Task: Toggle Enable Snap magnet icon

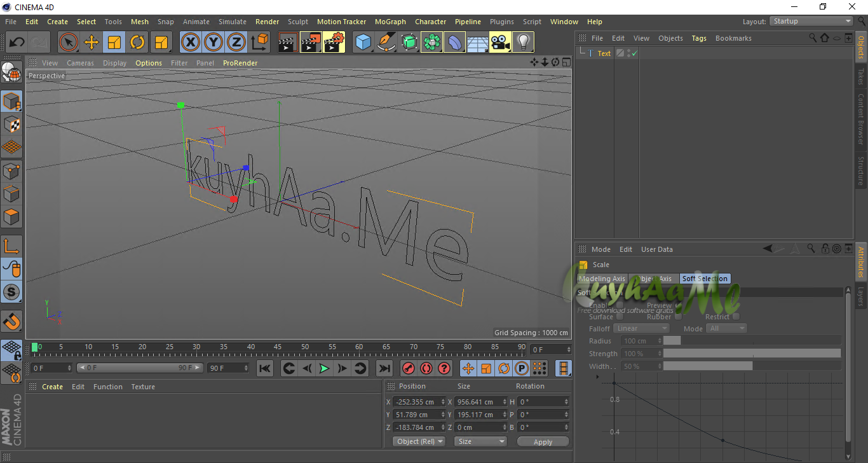Action: point(11,321)
